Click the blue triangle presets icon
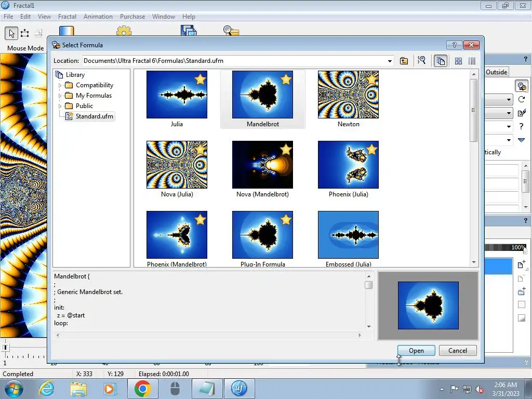This screenshot has height=399, width=532. (522, 140)
